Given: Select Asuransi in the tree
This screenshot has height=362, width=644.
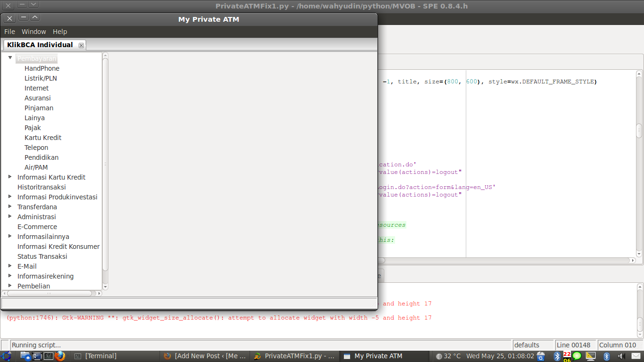Looking at the screenshot, I should [38, 98].
